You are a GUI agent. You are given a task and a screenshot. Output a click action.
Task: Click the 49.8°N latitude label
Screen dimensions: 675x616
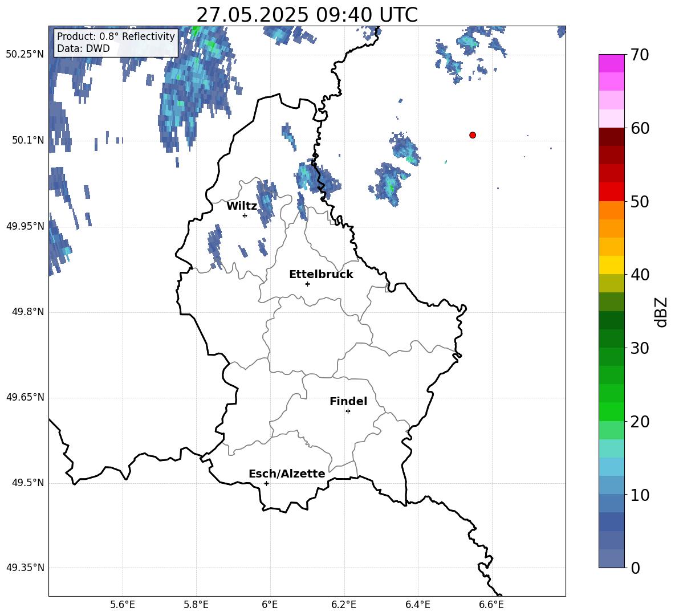tap(28, 312)
